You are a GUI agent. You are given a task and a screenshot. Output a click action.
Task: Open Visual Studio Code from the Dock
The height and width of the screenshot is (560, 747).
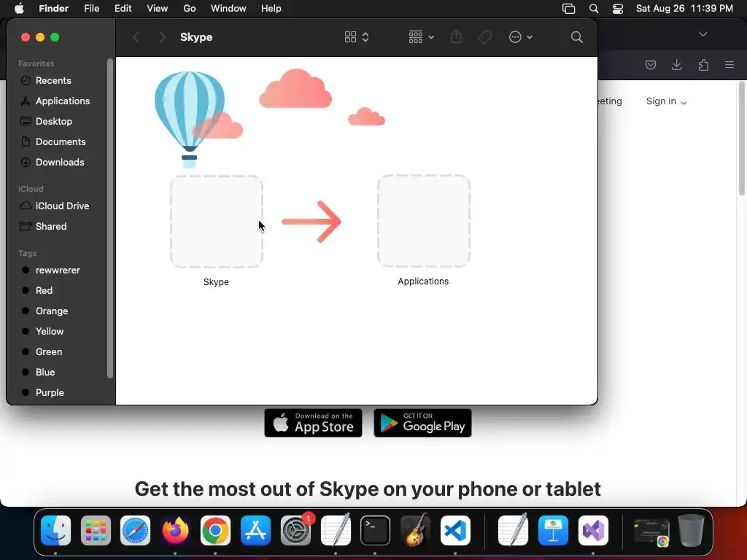[455, 531]
